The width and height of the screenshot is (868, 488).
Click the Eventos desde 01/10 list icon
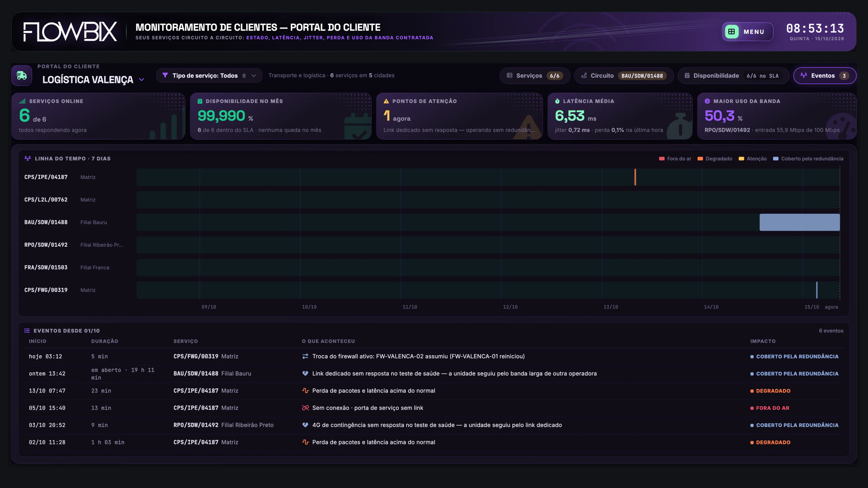click(x=27, y=330)
